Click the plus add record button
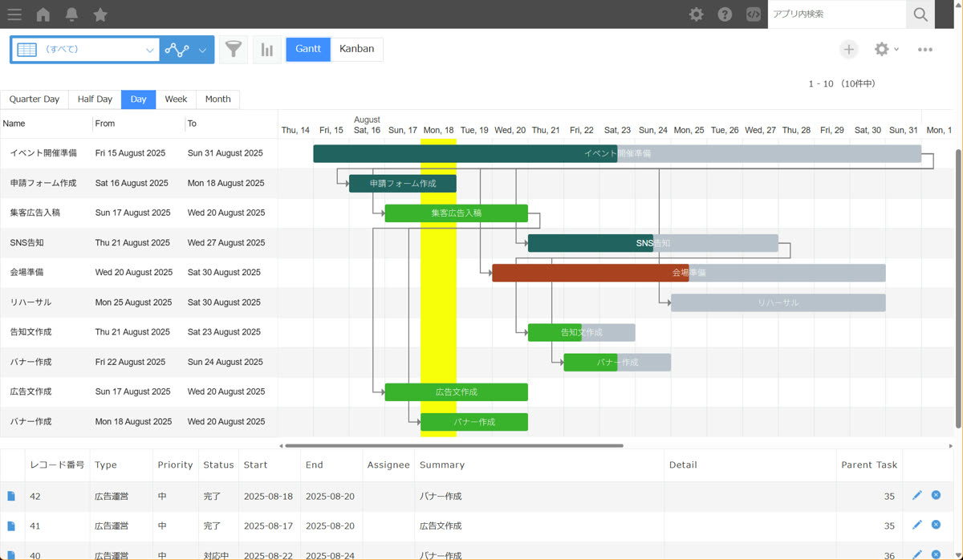The height and width of the screenshot is (560, 963). pos(849,50)
